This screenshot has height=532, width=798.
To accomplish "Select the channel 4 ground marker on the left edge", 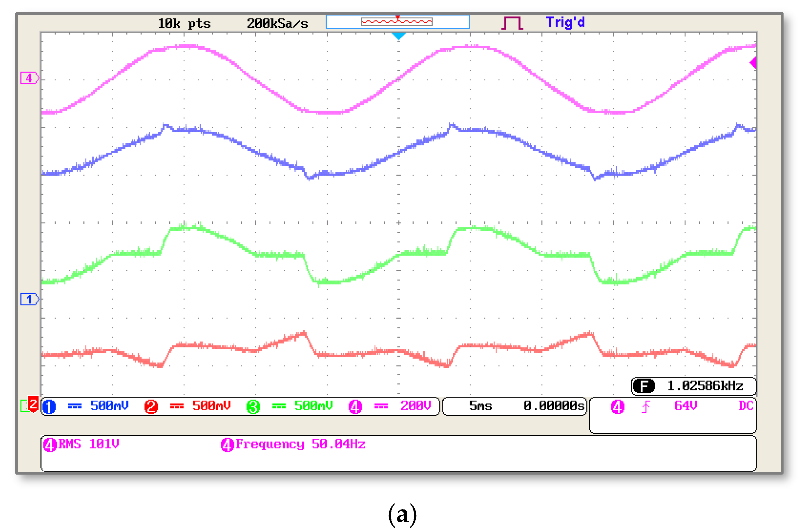I will pyautogui.click(x=30, y=78).
